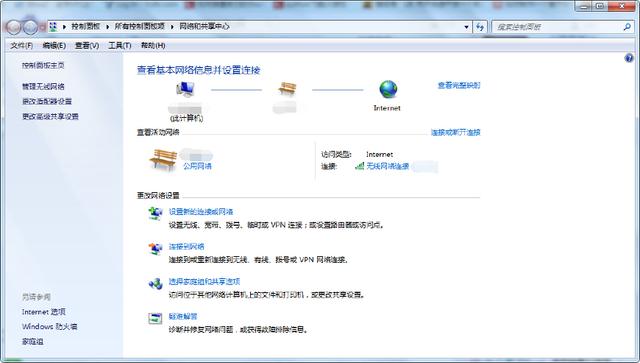Click the 选择家庭组和共享选项 icon
640x363 pixels.
pyautogui.click(x=155, y=283)
